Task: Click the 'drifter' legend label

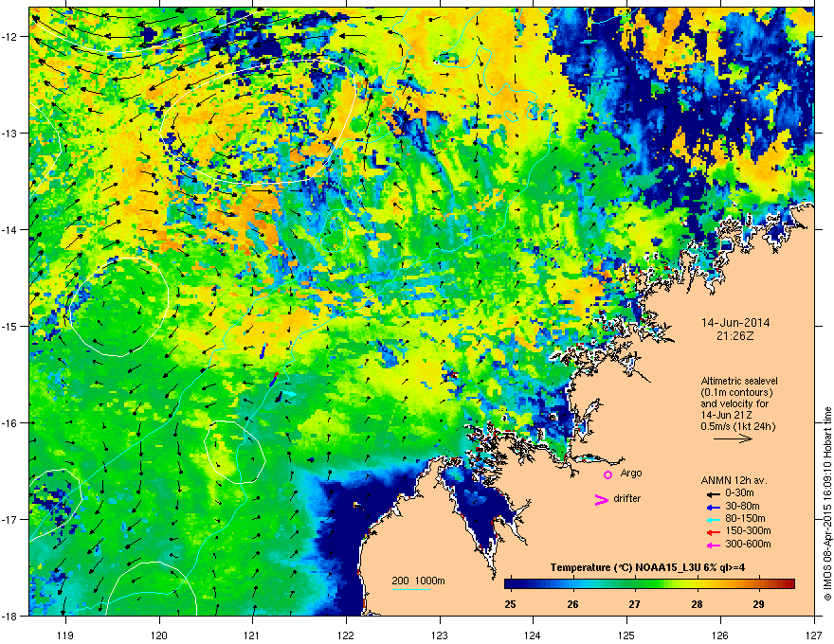Action: point(627,498)
